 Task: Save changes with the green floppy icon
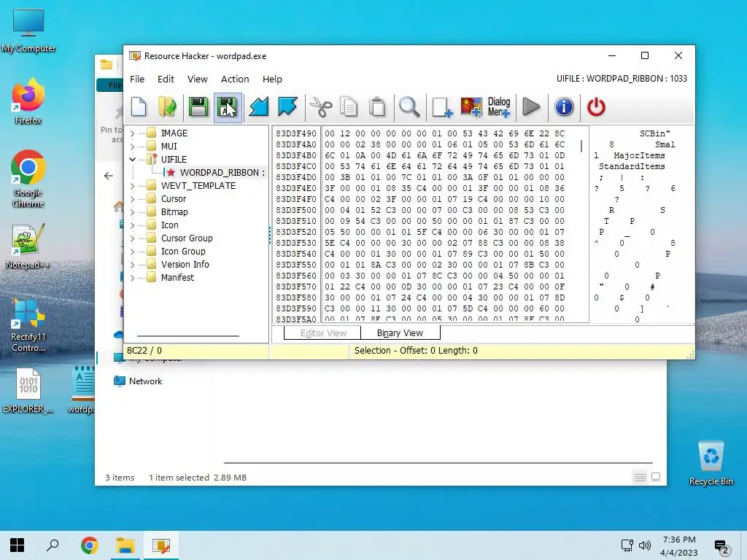point(198,106)
